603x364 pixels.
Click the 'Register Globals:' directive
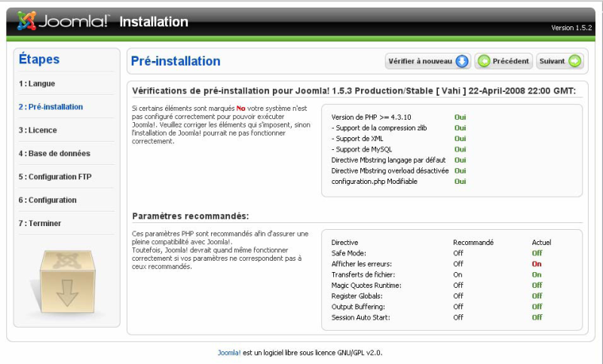click(x=357, y=296)
